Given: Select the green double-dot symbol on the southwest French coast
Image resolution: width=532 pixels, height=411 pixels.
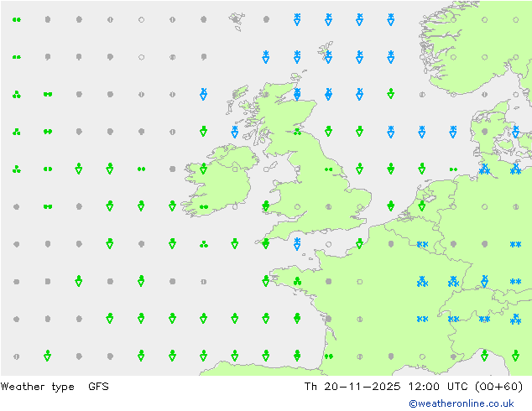Looking at the screenshot, I should tap(328, 356).
